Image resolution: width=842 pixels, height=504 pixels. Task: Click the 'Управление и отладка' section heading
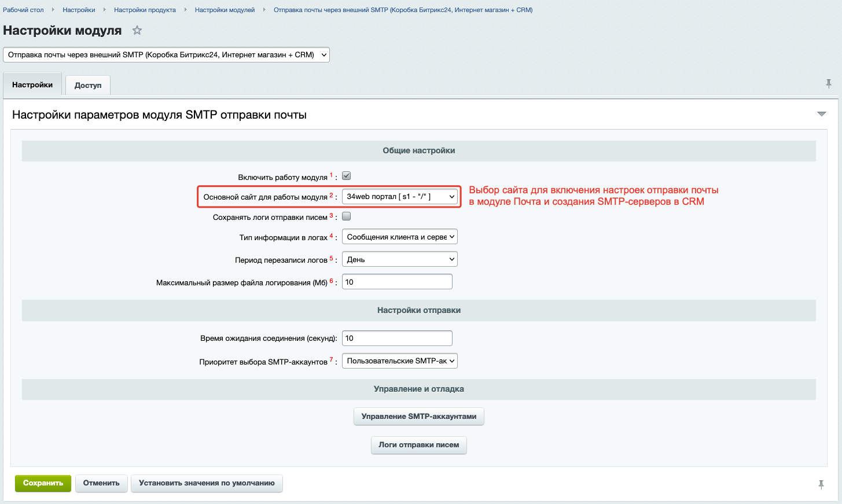pyautogui.click(x=419, y=389)
